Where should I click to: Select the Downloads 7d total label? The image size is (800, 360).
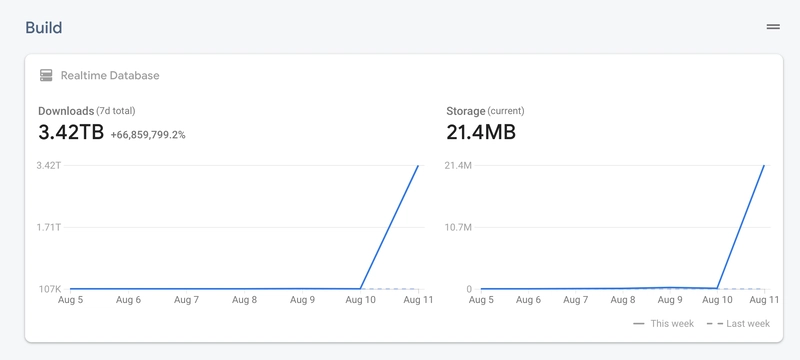pos(87,111)
